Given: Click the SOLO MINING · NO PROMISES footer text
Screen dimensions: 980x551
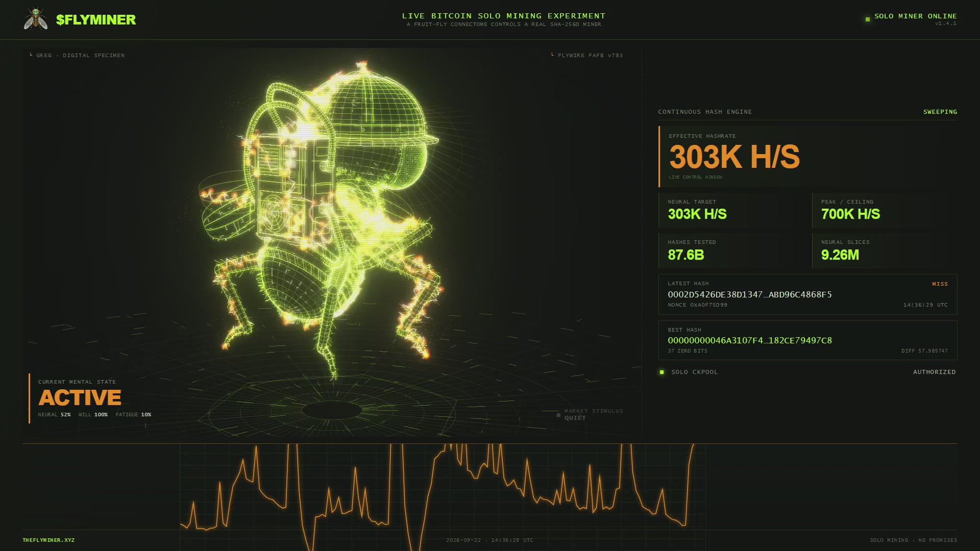Looking at the screenshot, I should point(914,540).
